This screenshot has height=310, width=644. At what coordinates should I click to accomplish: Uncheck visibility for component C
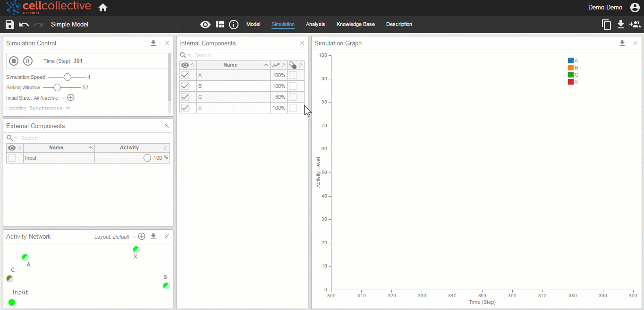(185, 97)
